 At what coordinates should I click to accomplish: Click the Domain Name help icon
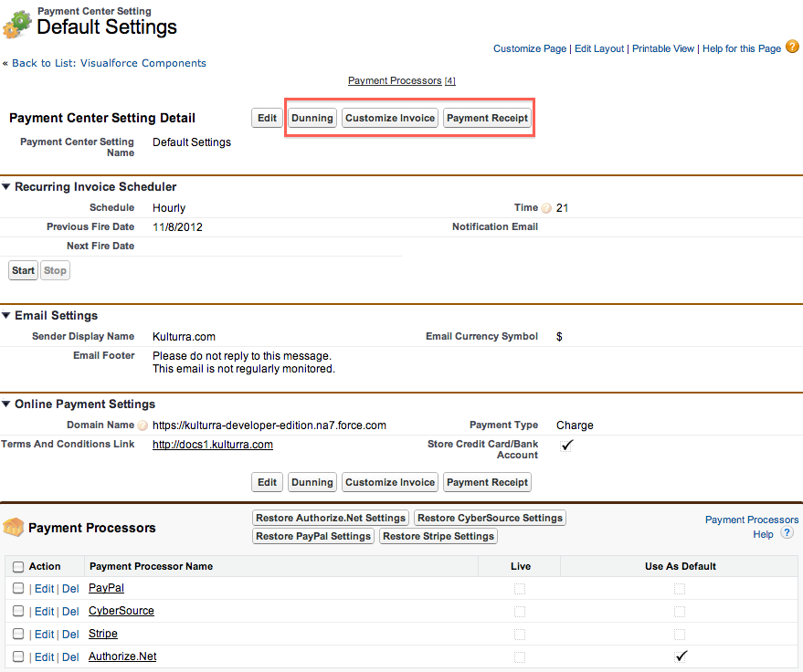pos(143,425)
